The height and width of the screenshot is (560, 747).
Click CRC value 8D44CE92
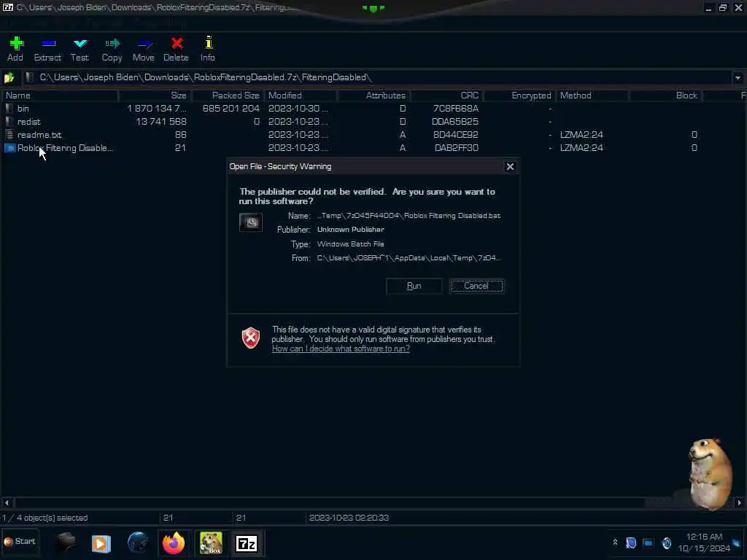(x=455, y=135)
